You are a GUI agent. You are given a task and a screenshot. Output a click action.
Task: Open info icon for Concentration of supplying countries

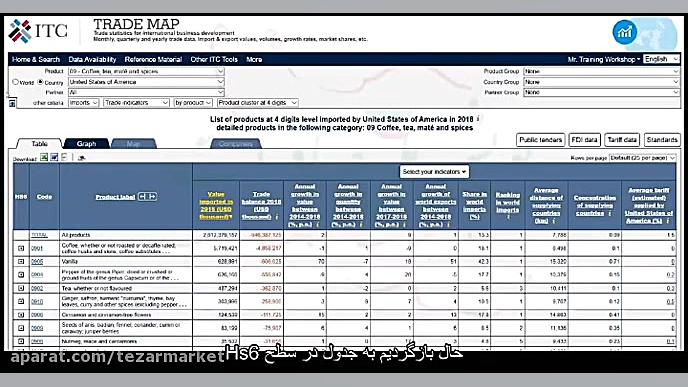pyautogui.click(x=609, y=213)
